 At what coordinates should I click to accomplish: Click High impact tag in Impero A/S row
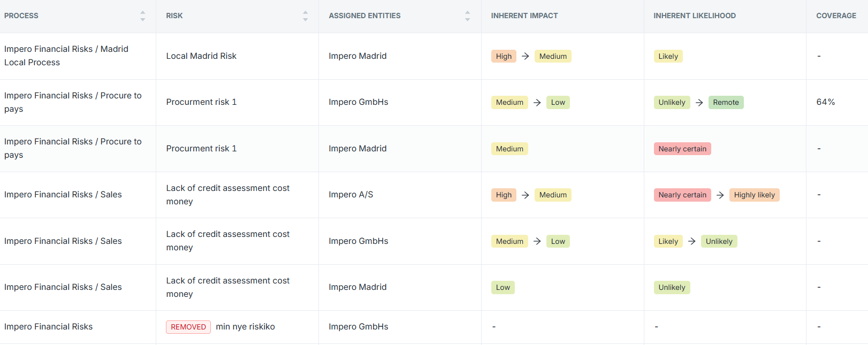click(x=504, y=195)
